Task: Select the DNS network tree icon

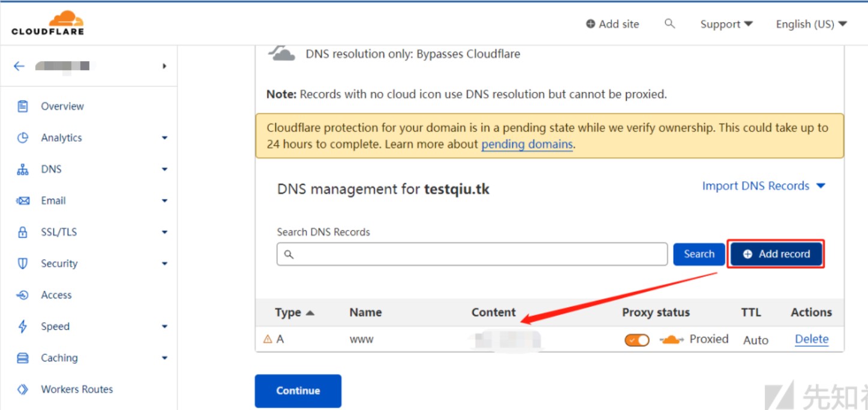Action: click(23, 169)
